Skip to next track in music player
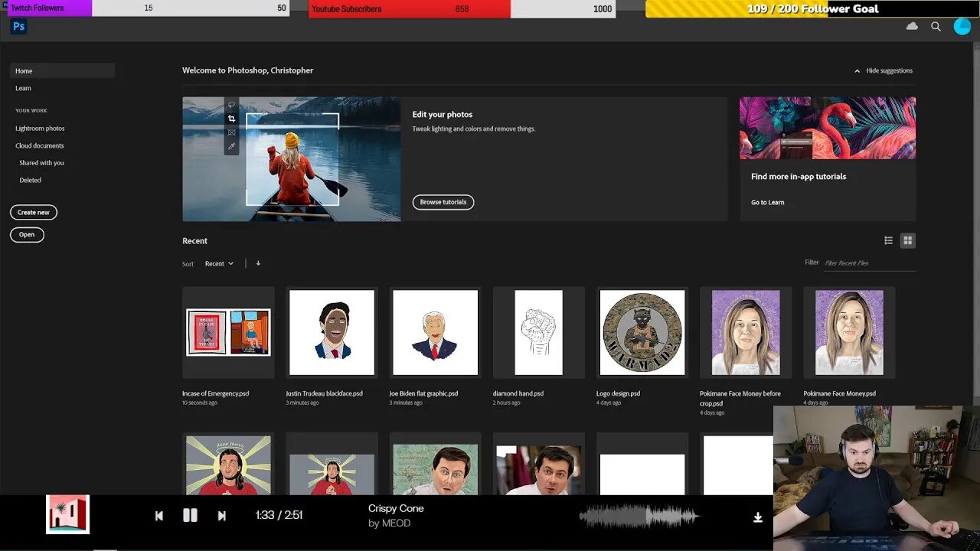 click(222, 516)
